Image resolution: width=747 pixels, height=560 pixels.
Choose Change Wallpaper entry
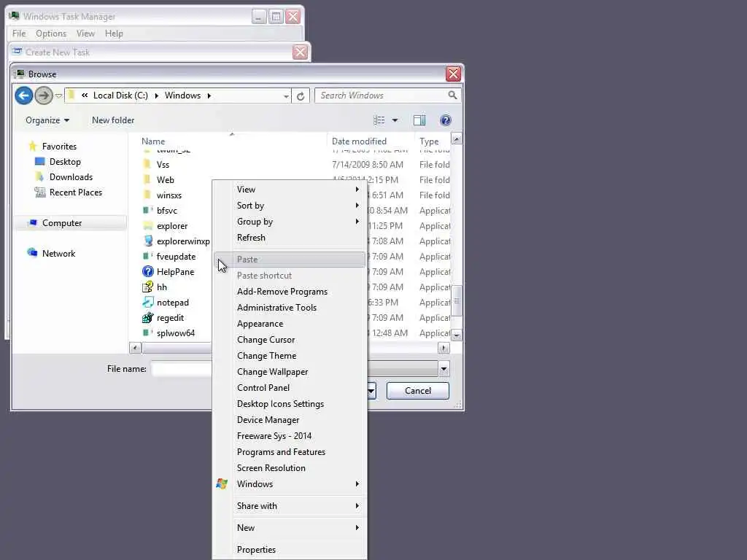(x=290, y=372)
